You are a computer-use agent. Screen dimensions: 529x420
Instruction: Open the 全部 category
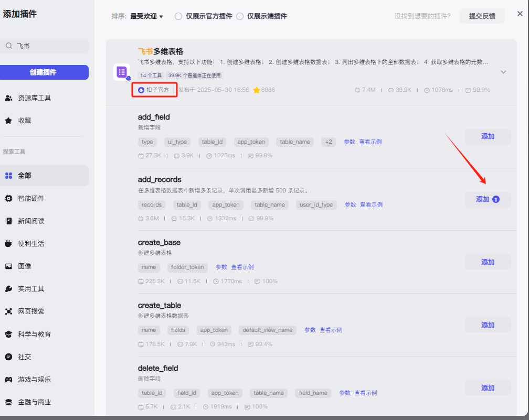coord(44,176)
